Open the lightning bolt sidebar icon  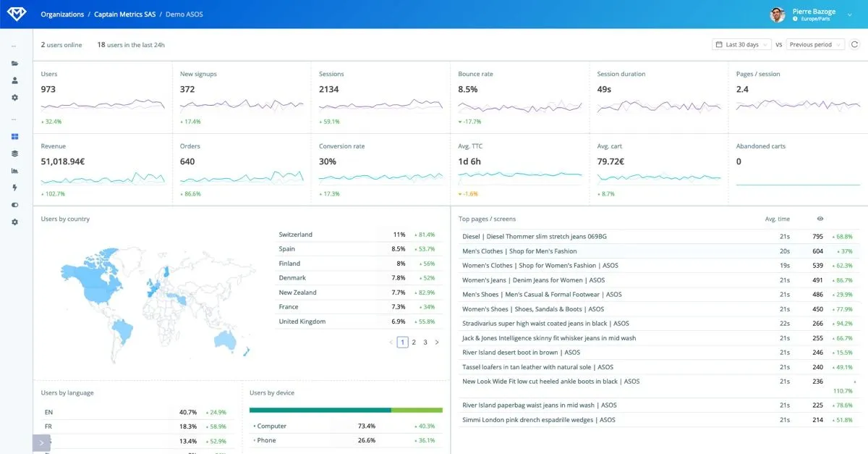pyautogui.click(x=14, y=188)
